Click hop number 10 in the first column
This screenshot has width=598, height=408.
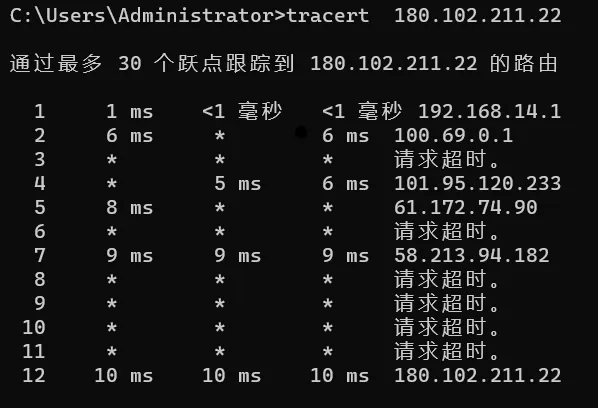coord(34,328)
